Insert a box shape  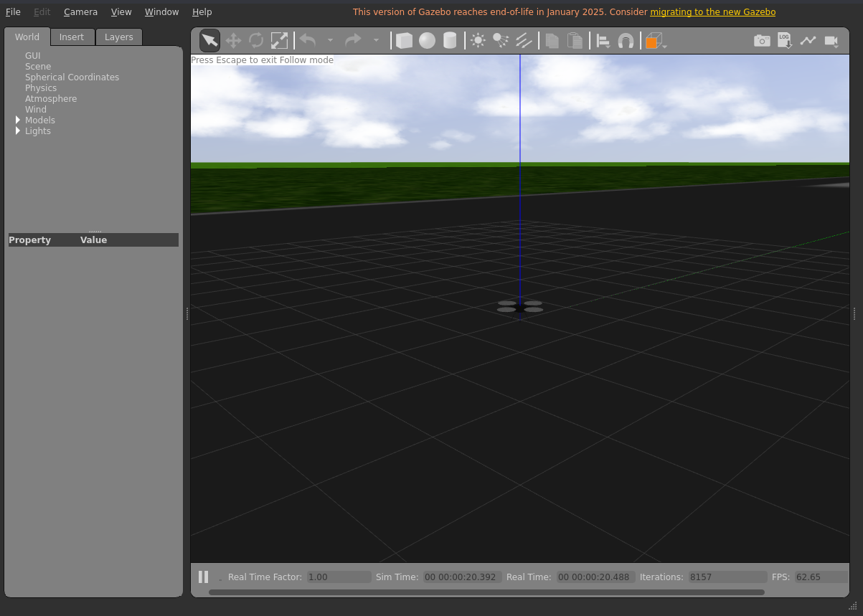404,41
